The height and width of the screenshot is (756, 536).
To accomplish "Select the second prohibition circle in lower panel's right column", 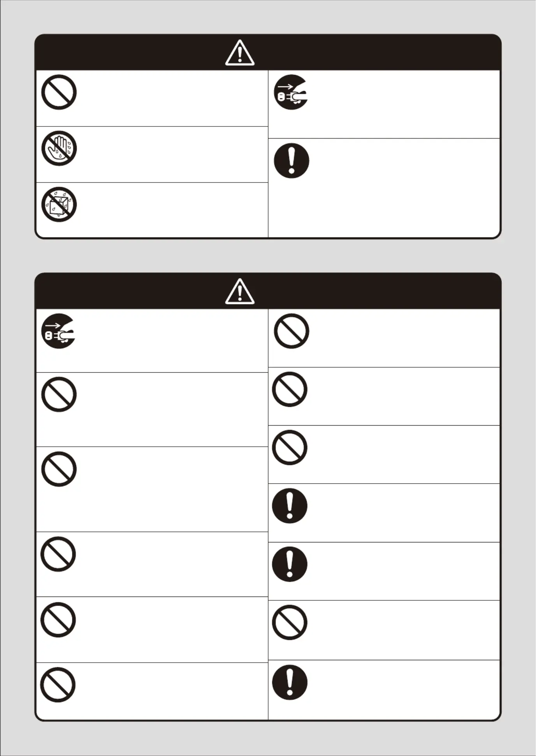I will [290, 389].
